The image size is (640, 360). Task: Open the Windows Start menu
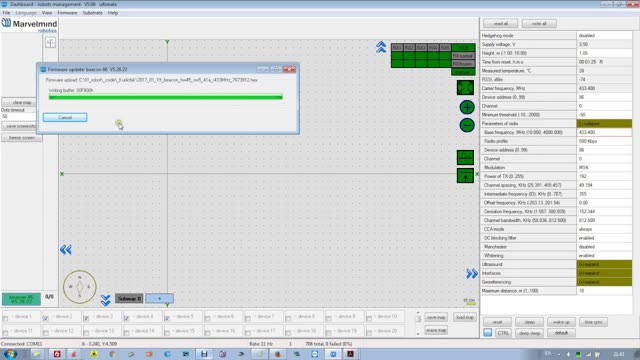[x=10, y=354]
